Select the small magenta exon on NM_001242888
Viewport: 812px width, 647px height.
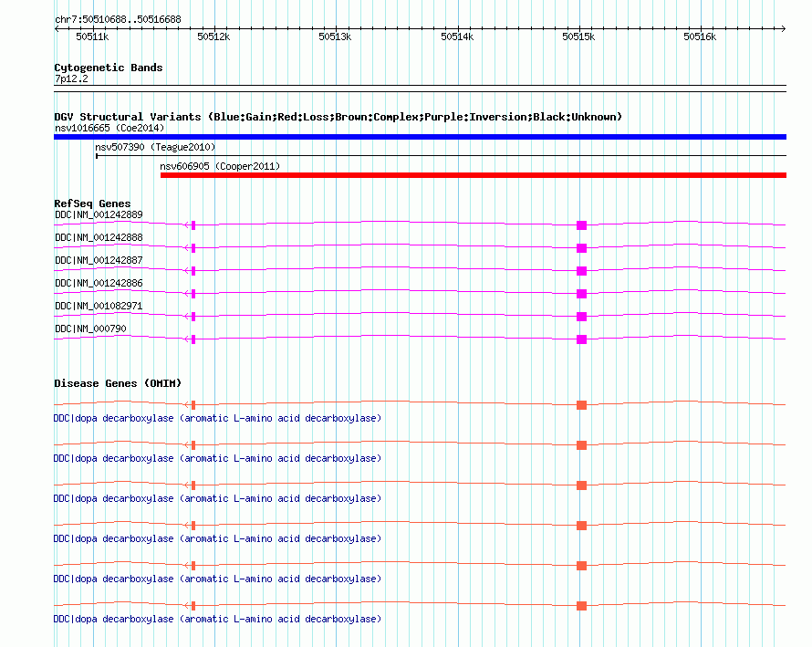(193, 248)
